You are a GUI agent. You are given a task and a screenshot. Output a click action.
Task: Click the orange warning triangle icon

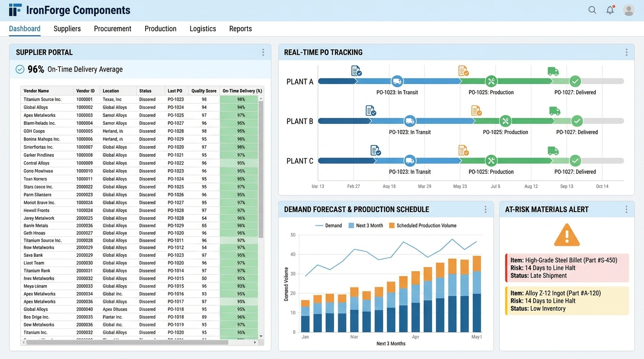[567, 235]
